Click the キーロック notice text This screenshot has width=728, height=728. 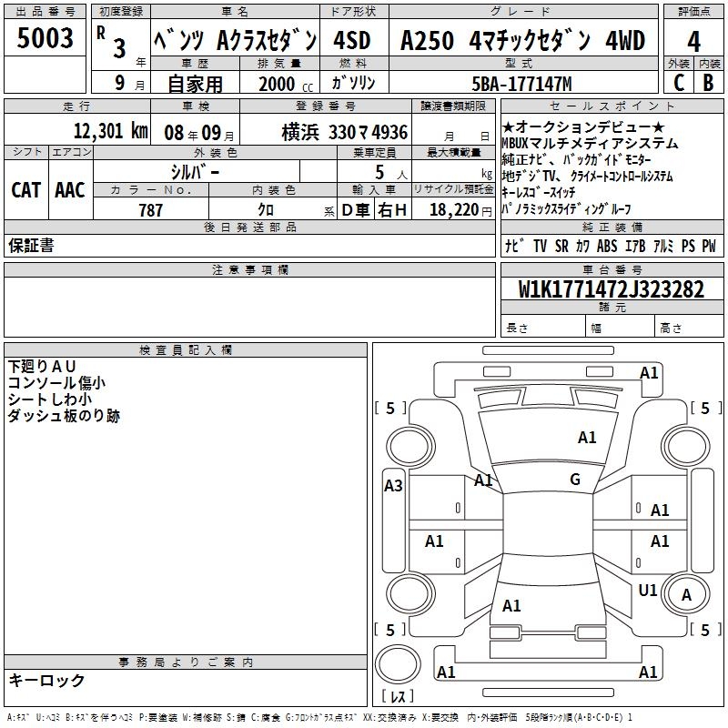(x=46, y=680)
